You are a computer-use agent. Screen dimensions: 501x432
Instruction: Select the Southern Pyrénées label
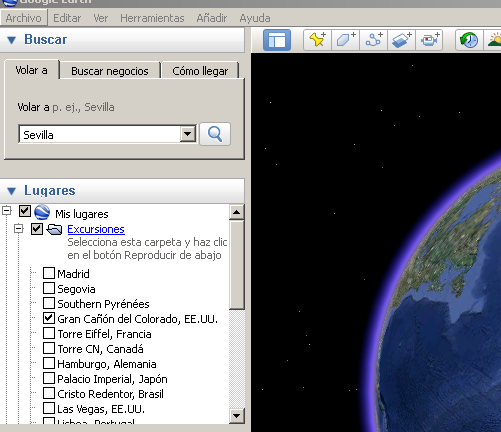click(103, 304)
